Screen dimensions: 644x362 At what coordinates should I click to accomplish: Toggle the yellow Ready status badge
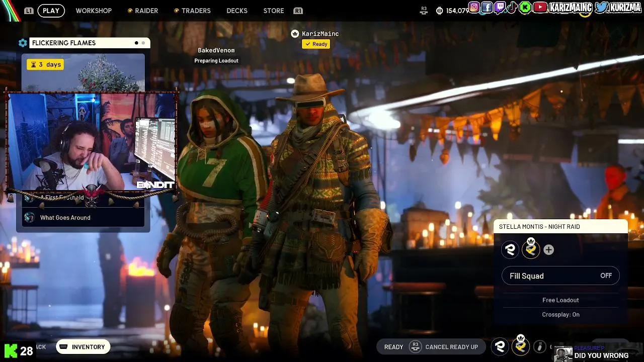pyautogui.click(x=315, y=44)
